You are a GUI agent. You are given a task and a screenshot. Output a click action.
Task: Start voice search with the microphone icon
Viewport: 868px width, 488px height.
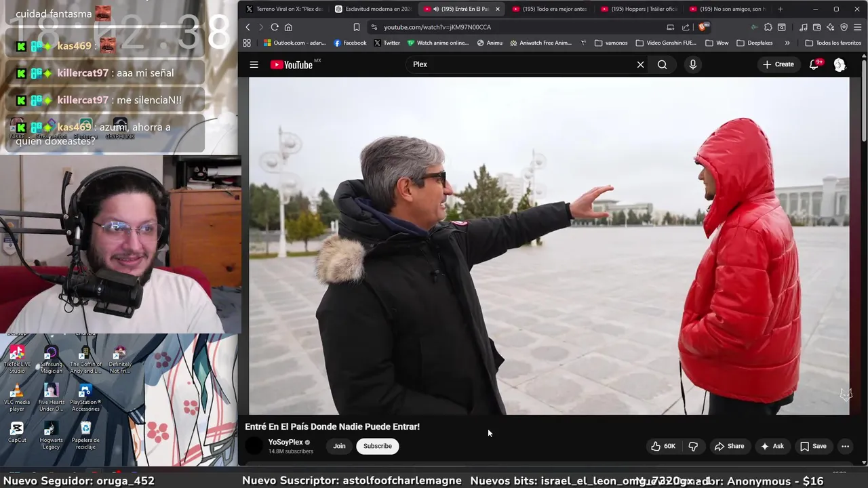pyautogui.click(x=692, y=64)
